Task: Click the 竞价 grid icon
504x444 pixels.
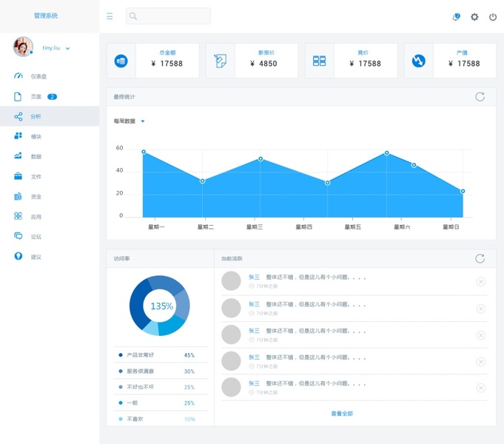Action: pos(319,61)
